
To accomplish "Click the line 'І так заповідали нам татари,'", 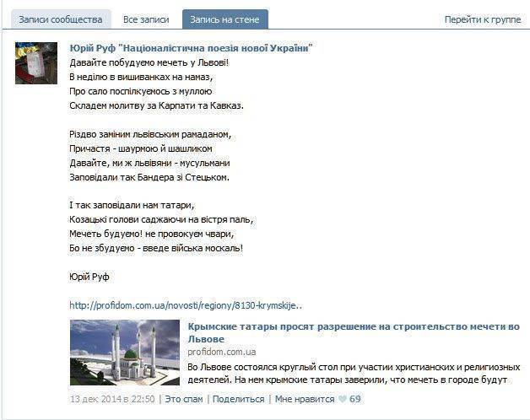I will (132, 206).
